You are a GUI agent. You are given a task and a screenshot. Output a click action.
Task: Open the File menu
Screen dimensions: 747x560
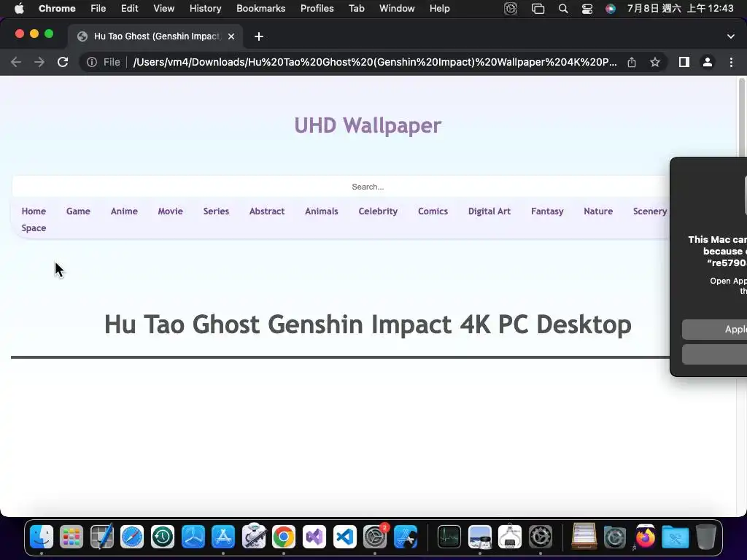coord(98,9)
